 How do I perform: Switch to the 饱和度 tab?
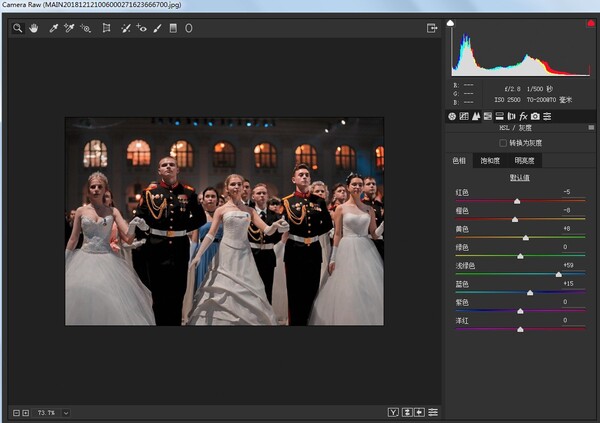tap(490, 161)
